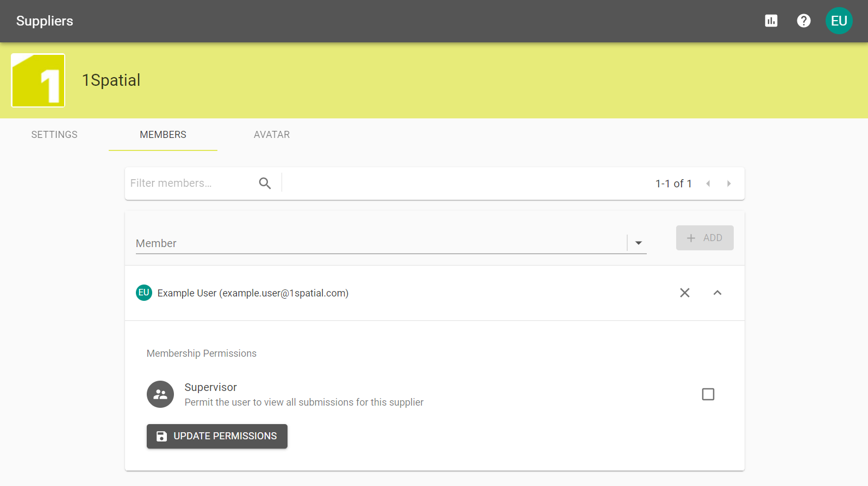
Task: Click the search magnifier icon
Action: click(x=265, y=184)
